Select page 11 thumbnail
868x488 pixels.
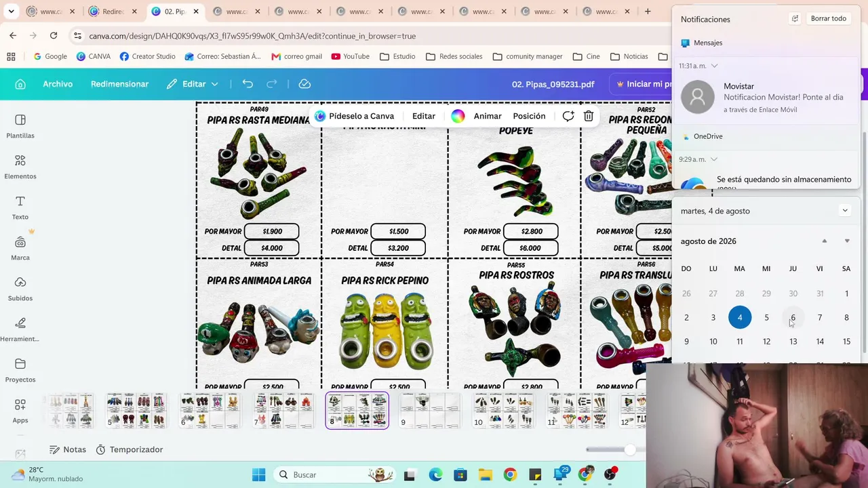pyautogui.click(x=577, y=410)
